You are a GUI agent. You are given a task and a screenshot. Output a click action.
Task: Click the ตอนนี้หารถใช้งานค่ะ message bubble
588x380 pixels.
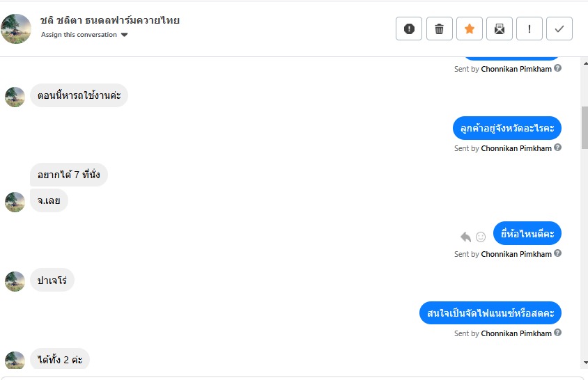pos(79,95)
